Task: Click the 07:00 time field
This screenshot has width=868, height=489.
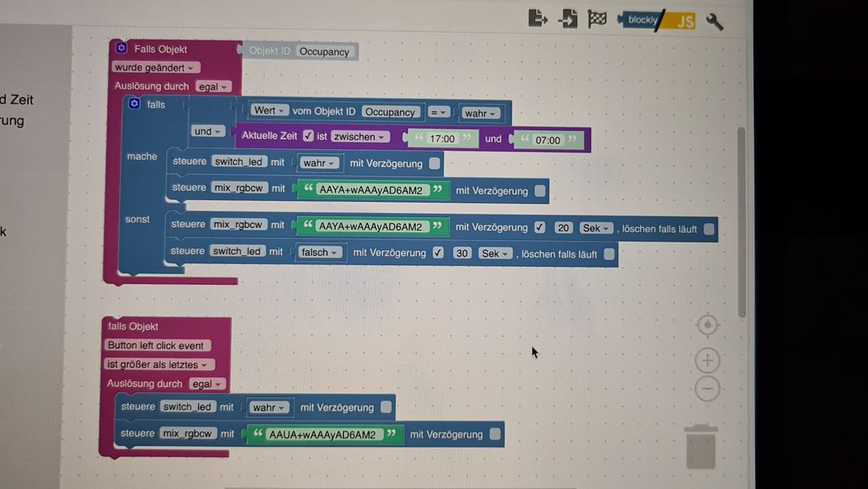Action: 548,140
